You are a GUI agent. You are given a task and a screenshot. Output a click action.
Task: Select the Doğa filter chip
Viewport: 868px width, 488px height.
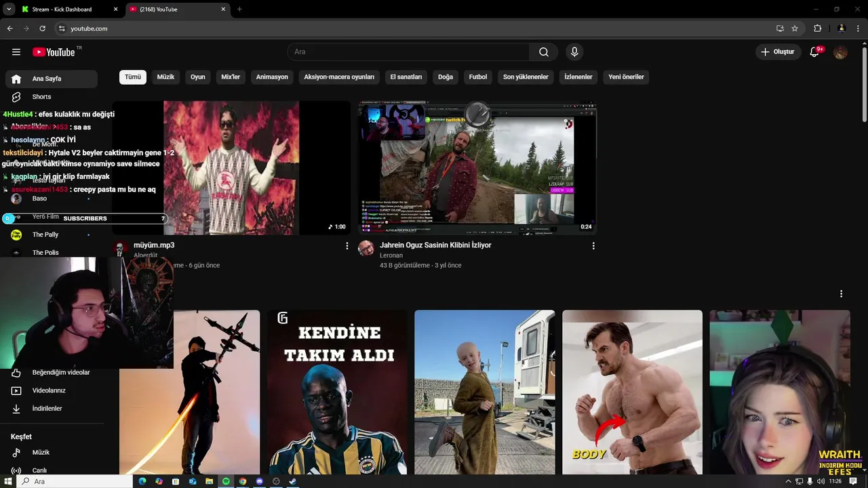pos(446,77)
